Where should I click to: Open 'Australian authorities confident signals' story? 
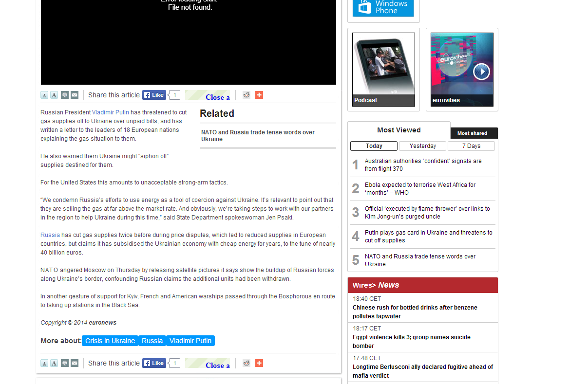(423, 165)
